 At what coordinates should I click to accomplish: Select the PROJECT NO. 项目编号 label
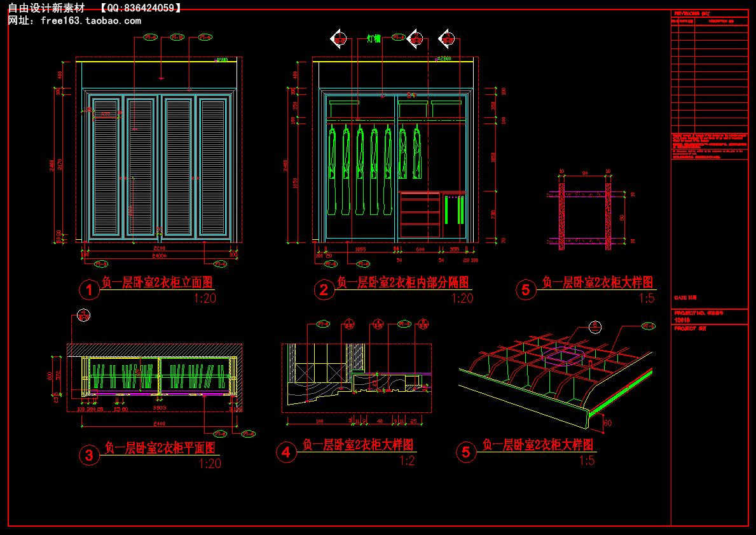coord(699,312)
